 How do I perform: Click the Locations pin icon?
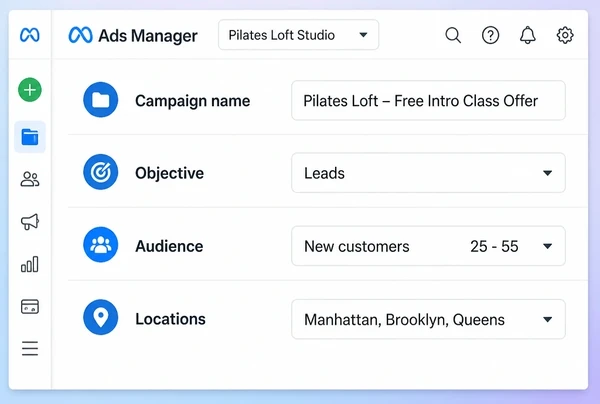coord(101,317)
